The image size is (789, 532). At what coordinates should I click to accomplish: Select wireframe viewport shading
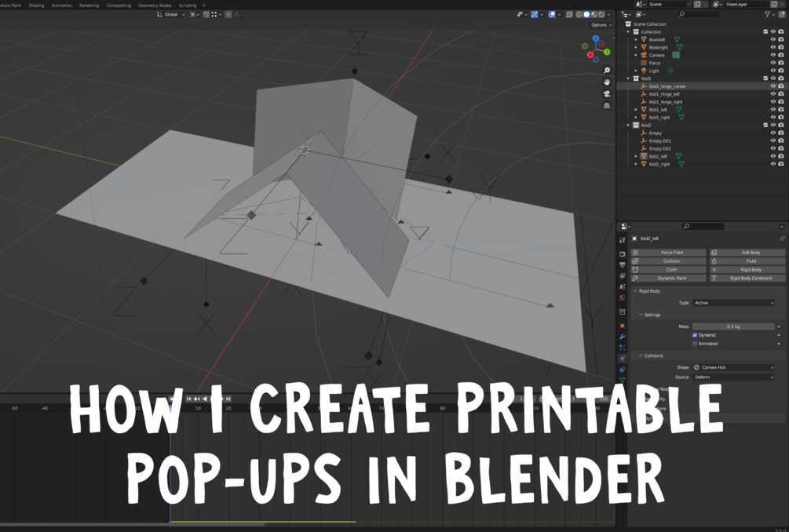579,15
